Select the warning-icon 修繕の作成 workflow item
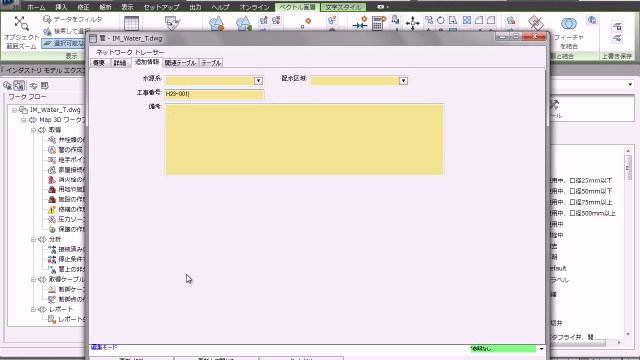The height and width of the screenshot is (360, 640). pyautogui.click(x=66, y=210)
